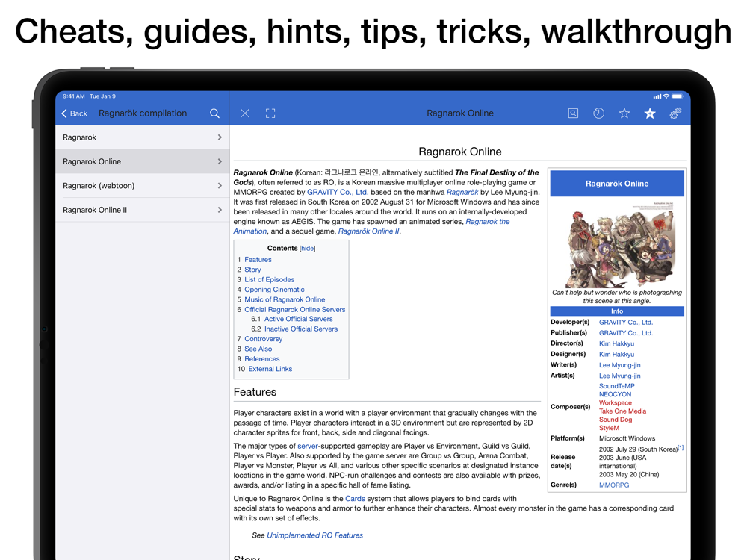
Task: Open search in Ragnarök compilation sidebar
Action: [x=214, y=113]
